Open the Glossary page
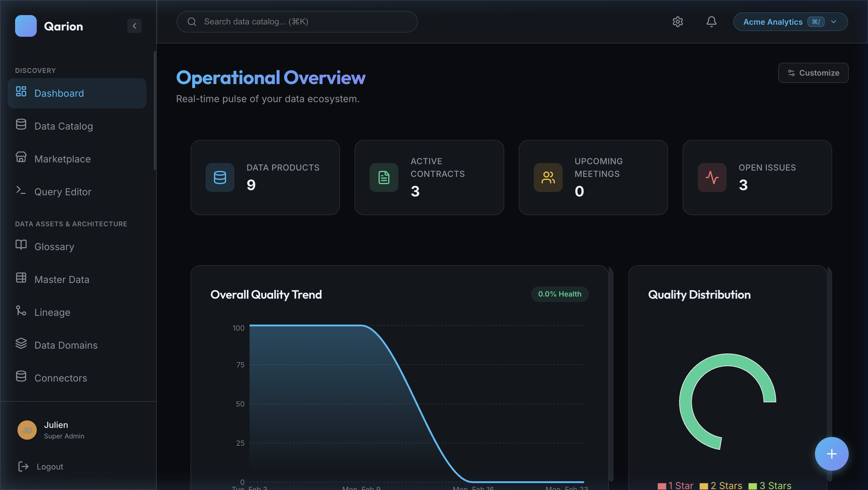 pyautogui.click(x=54, y=246)
